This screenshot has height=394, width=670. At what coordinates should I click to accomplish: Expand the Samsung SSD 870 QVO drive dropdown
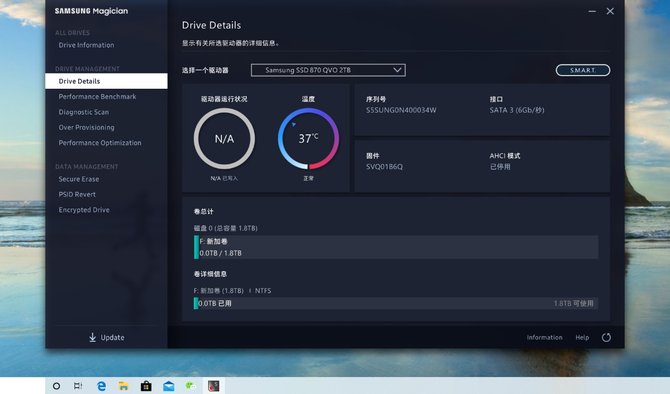(328, 70)
